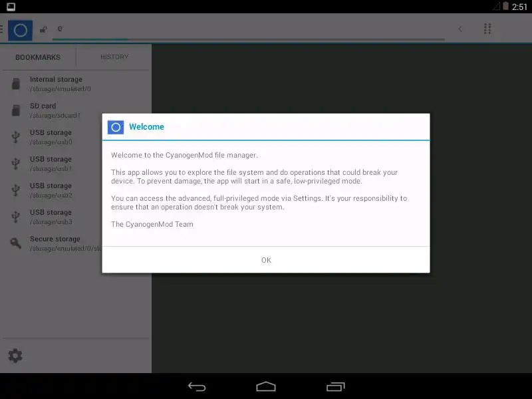Image resolution: width=532 pixels, height=399 pixels.
Task: Open the grid actions menu icon
Action: pyautogui.click(x=487, y=29)
